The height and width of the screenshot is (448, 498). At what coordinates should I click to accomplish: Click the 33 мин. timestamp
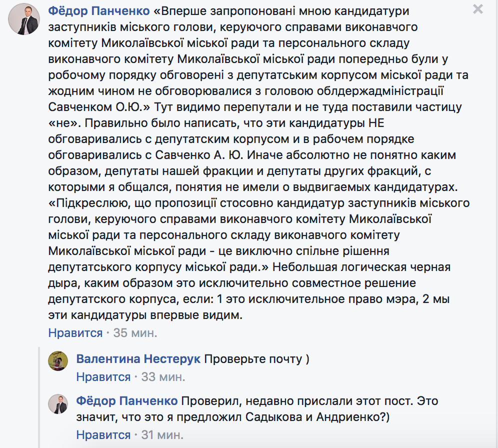click(163, 376)
